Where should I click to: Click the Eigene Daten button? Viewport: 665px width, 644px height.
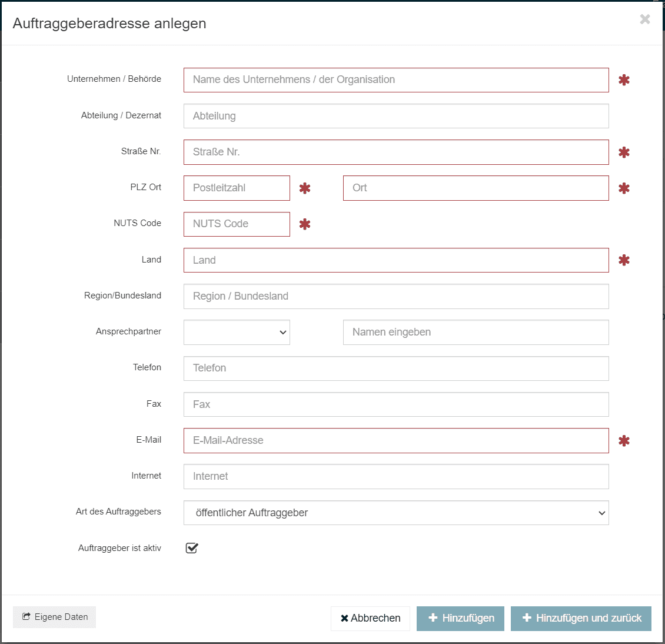click(x=54, y=617)
